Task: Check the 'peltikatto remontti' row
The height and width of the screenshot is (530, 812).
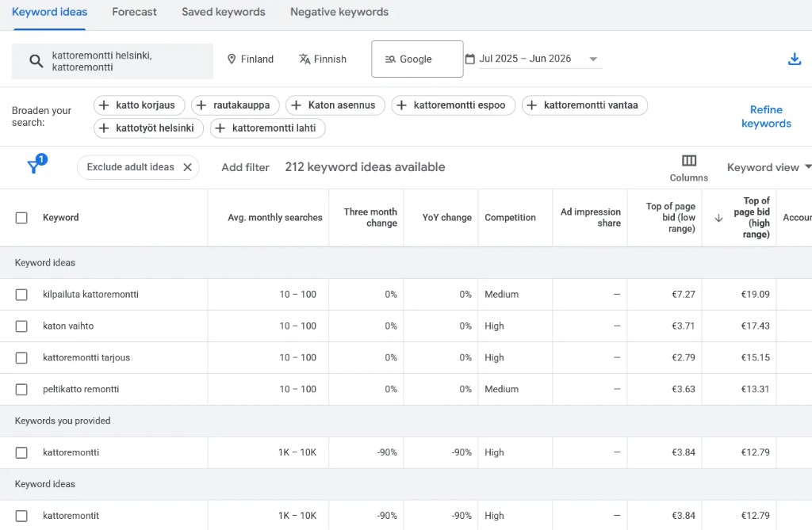Action: (21, 389)
